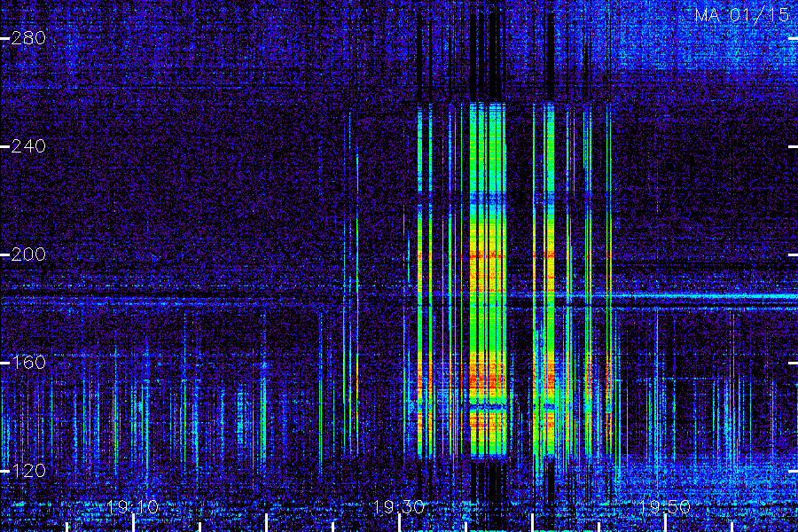This screenshot has height=532, width=798.
Task: Click the 280 frequency axis label
Action: coord(28,37)
